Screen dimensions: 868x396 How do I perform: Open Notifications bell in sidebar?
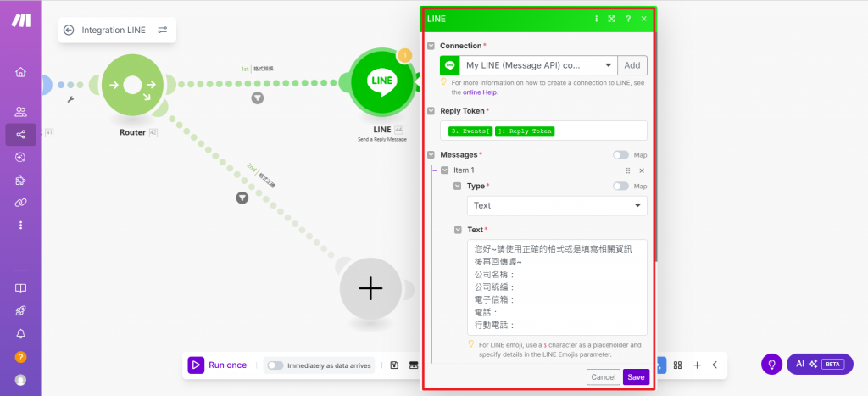click(x=20, y=333)
